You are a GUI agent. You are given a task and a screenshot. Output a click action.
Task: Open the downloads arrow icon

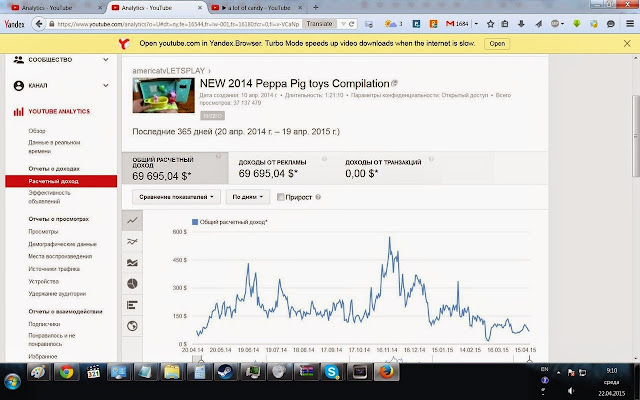[521, 24]
